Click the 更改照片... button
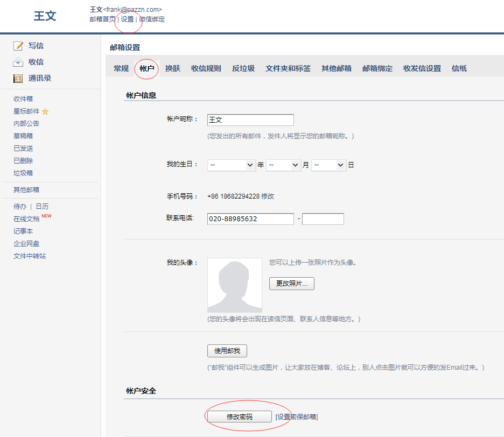The image size is (504, 437). (x=291, y=284)
